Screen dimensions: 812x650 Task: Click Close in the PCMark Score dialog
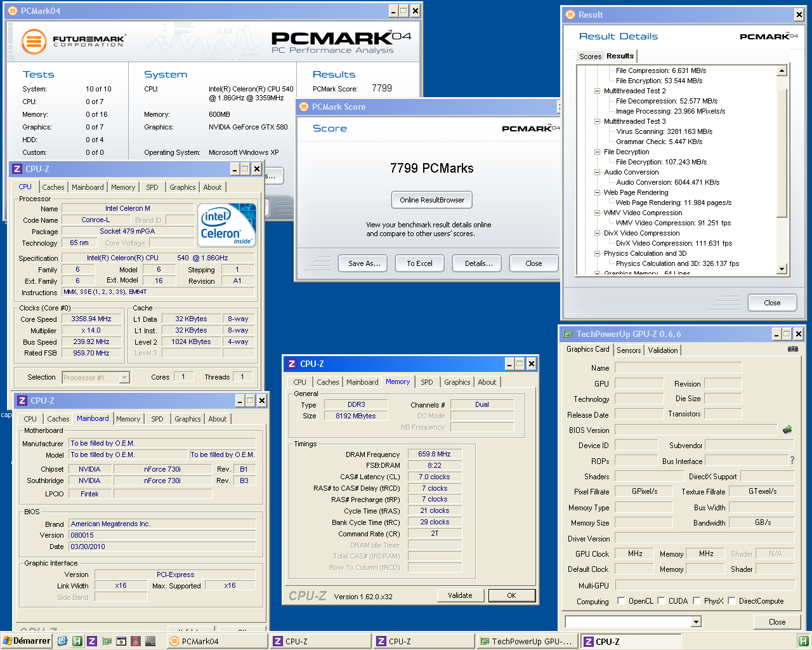534,263
